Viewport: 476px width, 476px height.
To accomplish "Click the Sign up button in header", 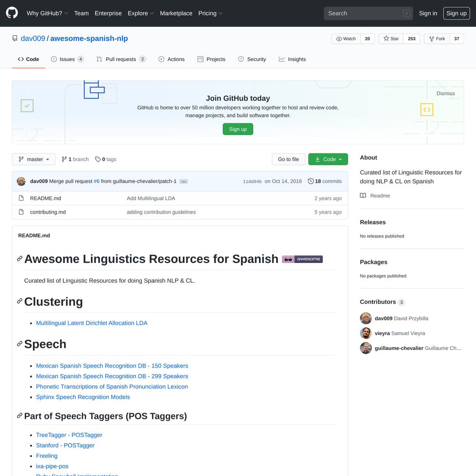I will 456,13.
